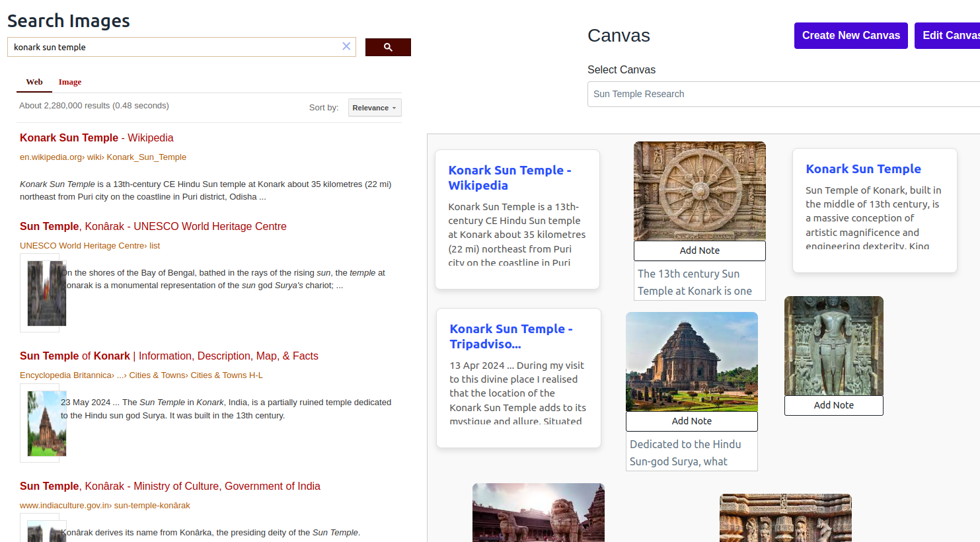Open the Britannica Sun Temple of Konark result
The width and height of the screenshot is (980, 542).
pyautogui.click(x=170, y=356)
